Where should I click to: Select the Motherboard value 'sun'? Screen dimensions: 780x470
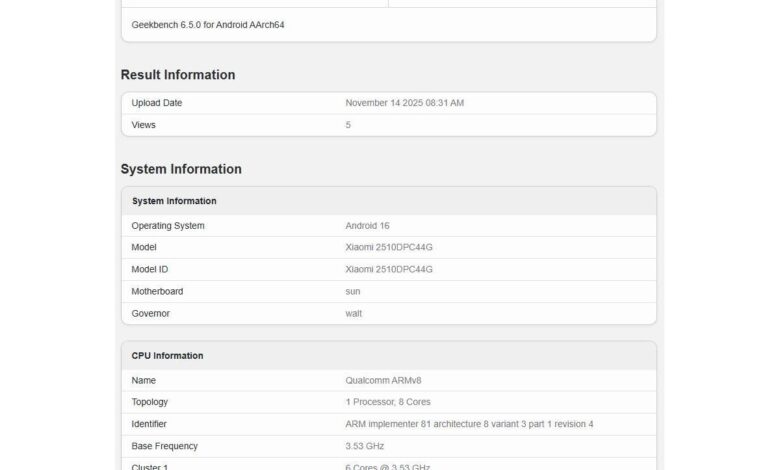(353, 291)
